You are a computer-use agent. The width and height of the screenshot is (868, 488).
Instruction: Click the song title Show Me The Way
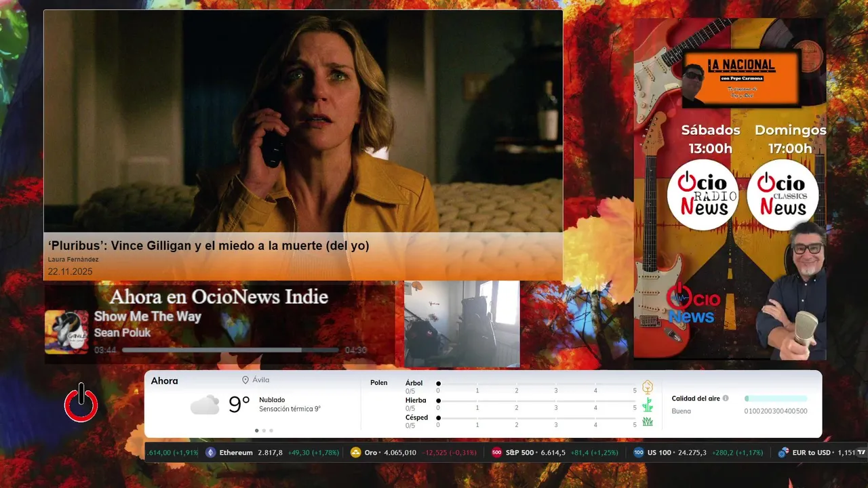coord(148,317)
